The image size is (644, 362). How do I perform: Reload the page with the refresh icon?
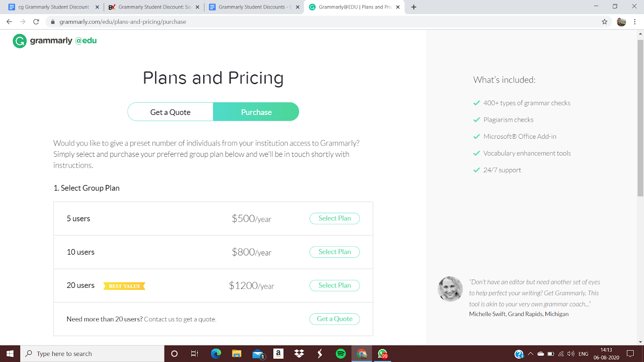pos(37,22)
